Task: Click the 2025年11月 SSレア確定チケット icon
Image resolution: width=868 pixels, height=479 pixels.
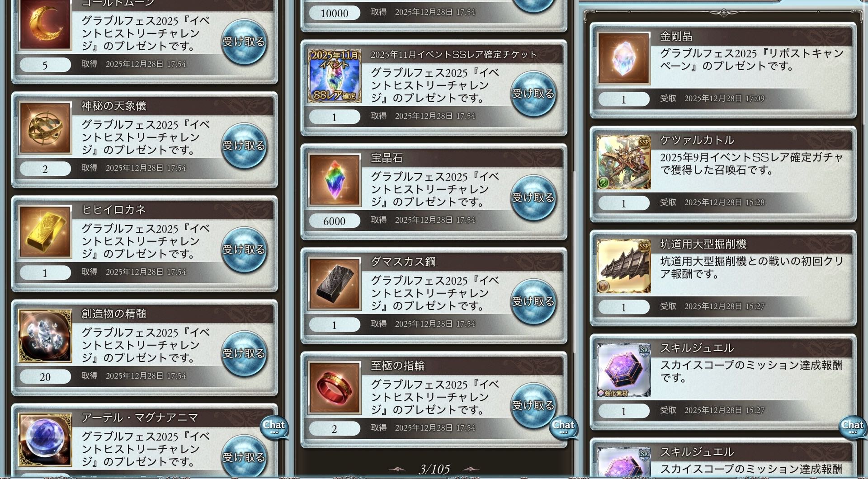Action: 335,76
